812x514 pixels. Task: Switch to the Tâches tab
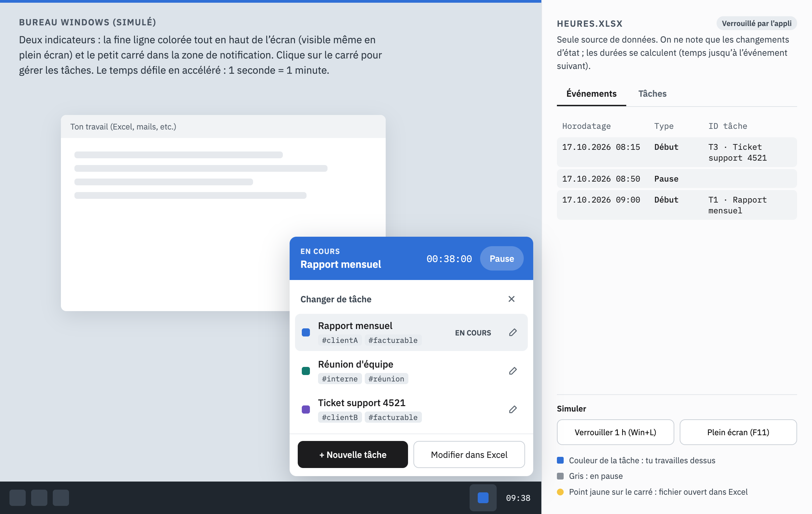pyautogui.click(x=652, y=94)
